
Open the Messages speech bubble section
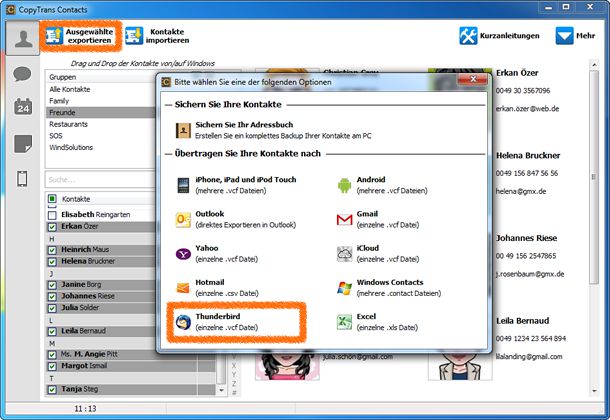coord(23,73)
